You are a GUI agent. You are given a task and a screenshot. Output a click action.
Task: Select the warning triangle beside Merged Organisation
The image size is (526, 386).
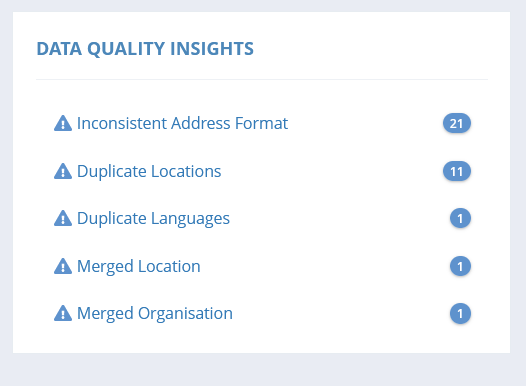click(63, 313)
